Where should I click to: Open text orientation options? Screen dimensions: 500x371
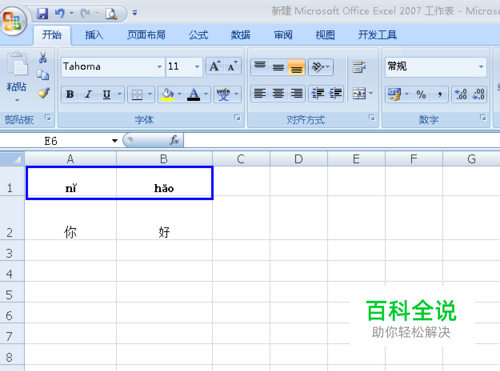(x=320, y=67)
